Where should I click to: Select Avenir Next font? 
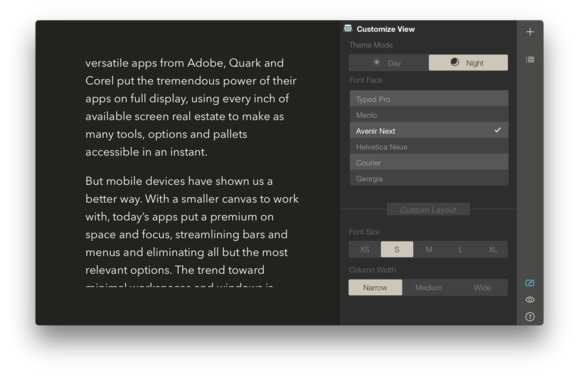(x=429, y=131)
